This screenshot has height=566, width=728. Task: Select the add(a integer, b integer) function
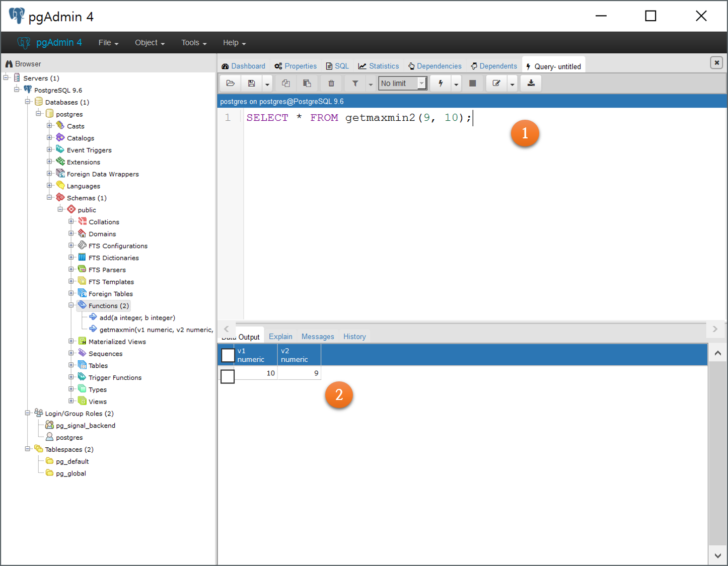pyautogui.click(x=137, y=317)
